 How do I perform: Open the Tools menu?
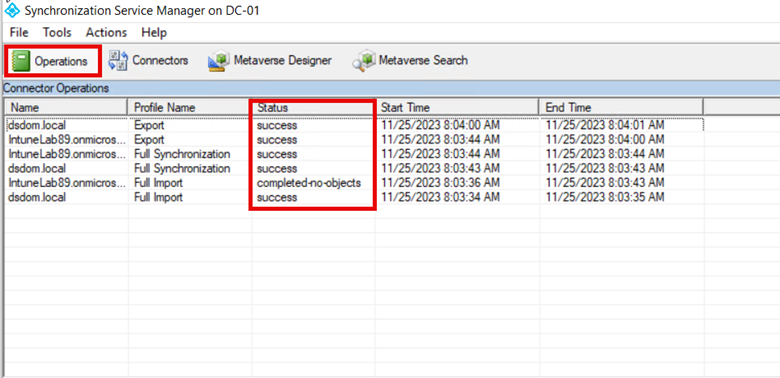click(x=57, y=33)
